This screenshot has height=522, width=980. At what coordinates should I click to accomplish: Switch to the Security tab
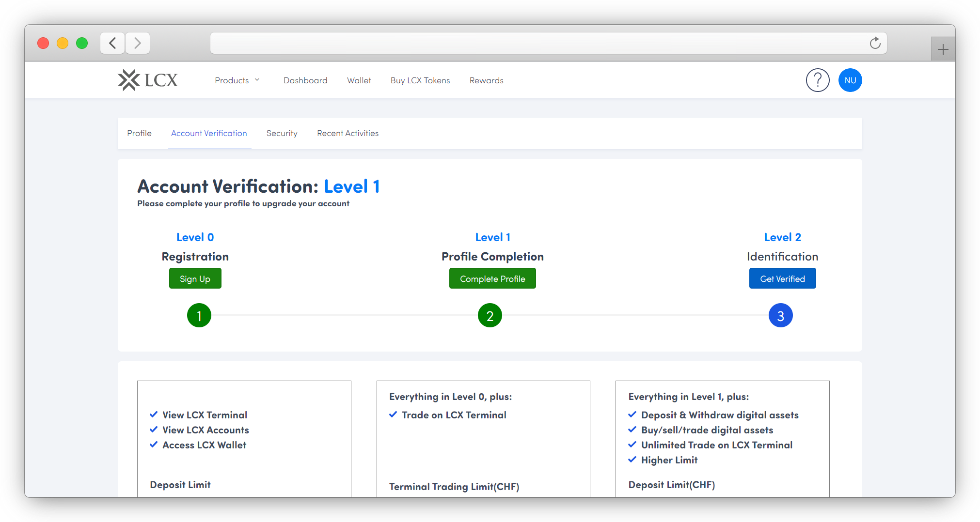282,133
